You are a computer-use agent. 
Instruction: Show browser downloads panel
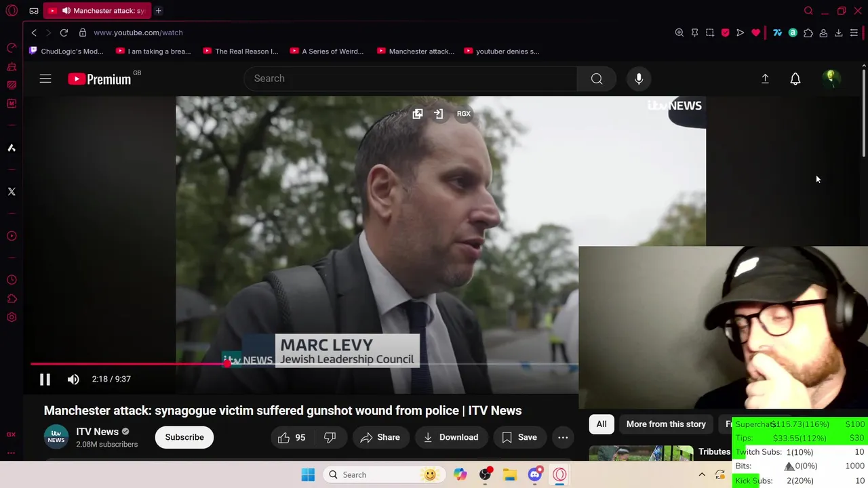pyautogui.click(x=839, y=33)
